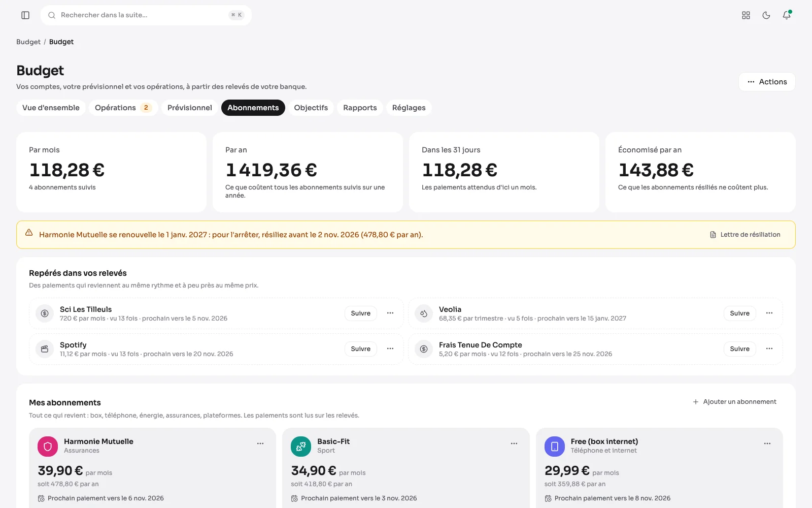Click calendar icon on Free next payment
The height and width of the screenshot is (508, 812).
[548, 499]
